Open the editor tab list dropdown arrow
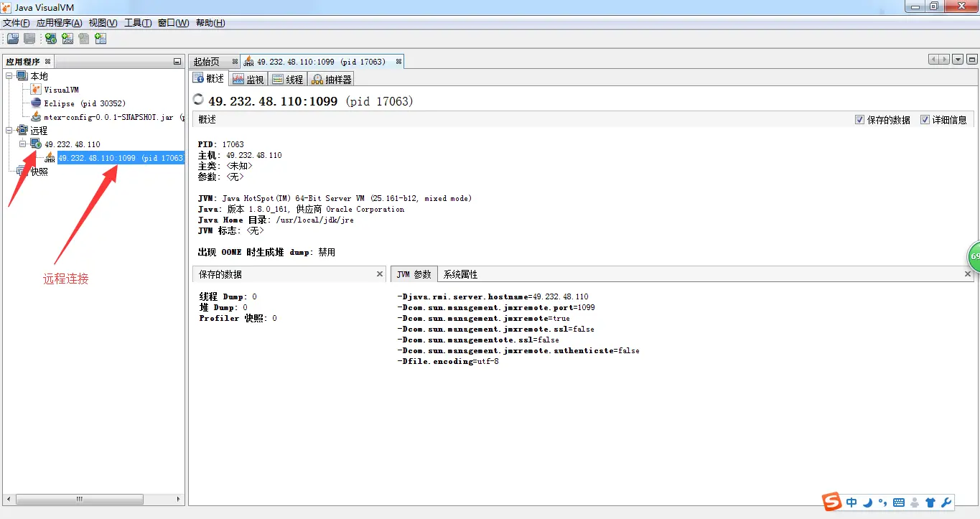 coord(958,60)
